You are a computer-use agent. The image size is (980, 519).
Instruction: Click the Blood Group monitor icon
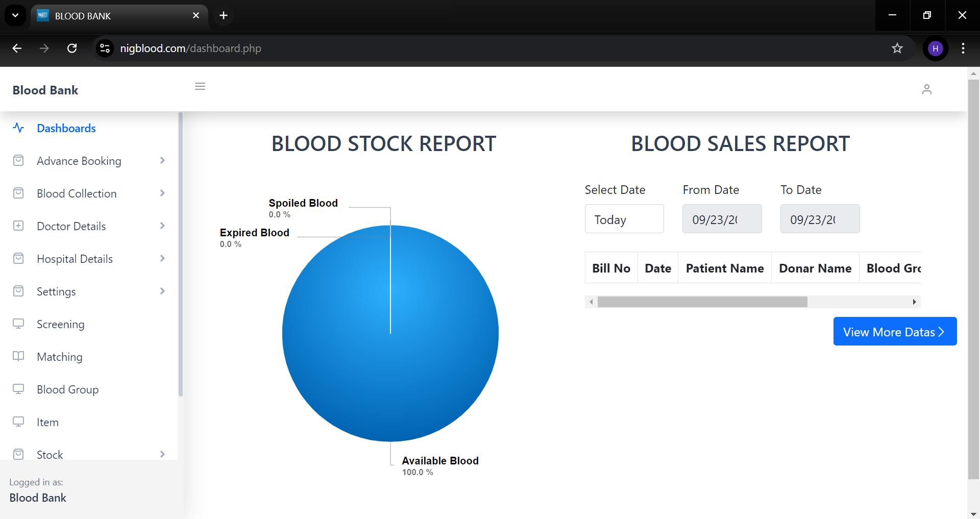point(18,389)
